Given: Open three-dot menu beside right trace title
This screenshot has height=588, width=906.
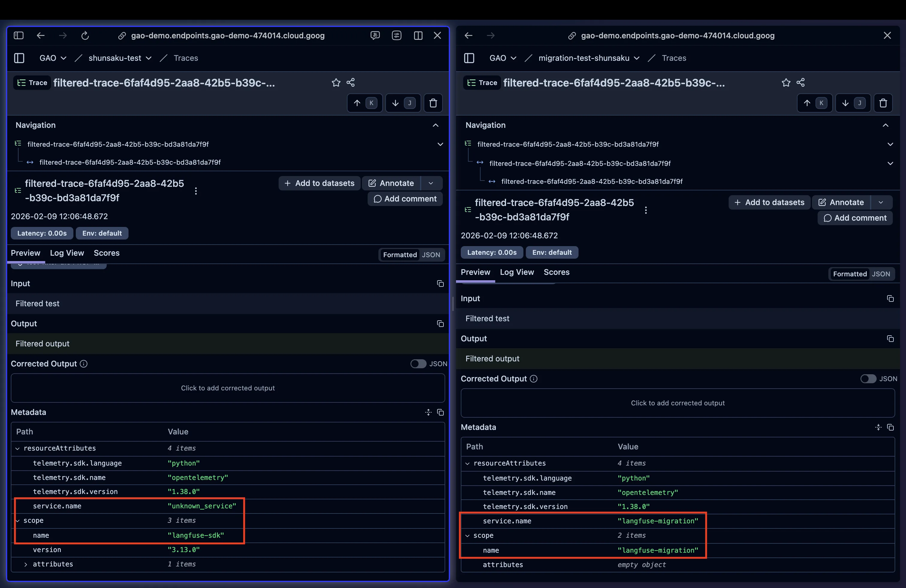Looking at the screenshot, I should (x=646, y=210).
